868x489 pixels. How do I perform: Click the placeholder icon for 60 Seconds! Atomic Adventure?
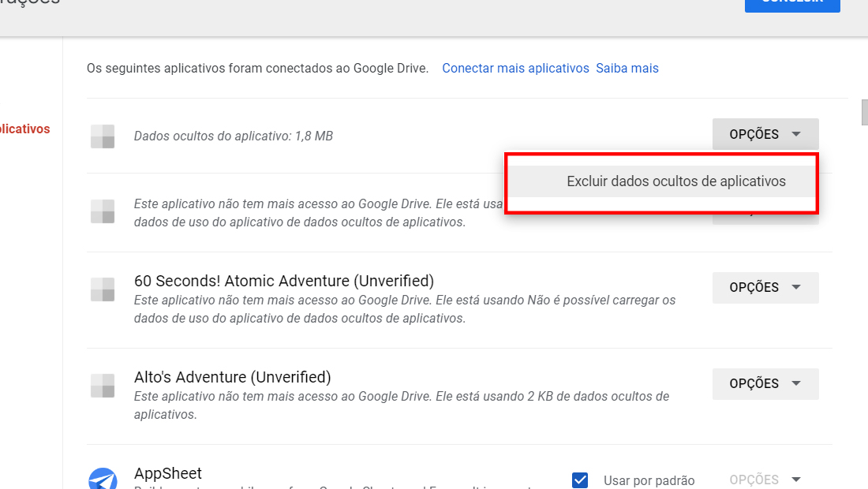[x=103, y=289]
